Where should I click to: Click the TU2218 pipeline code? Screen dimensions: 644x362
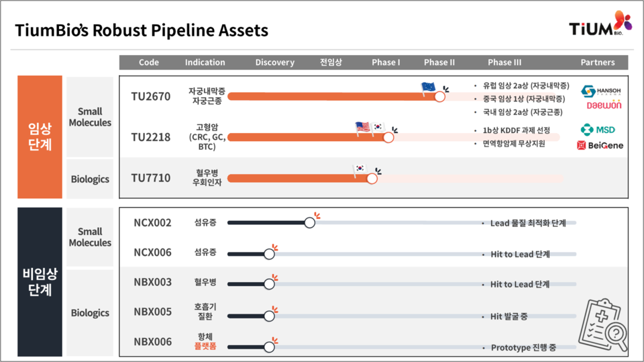point(151,137)
